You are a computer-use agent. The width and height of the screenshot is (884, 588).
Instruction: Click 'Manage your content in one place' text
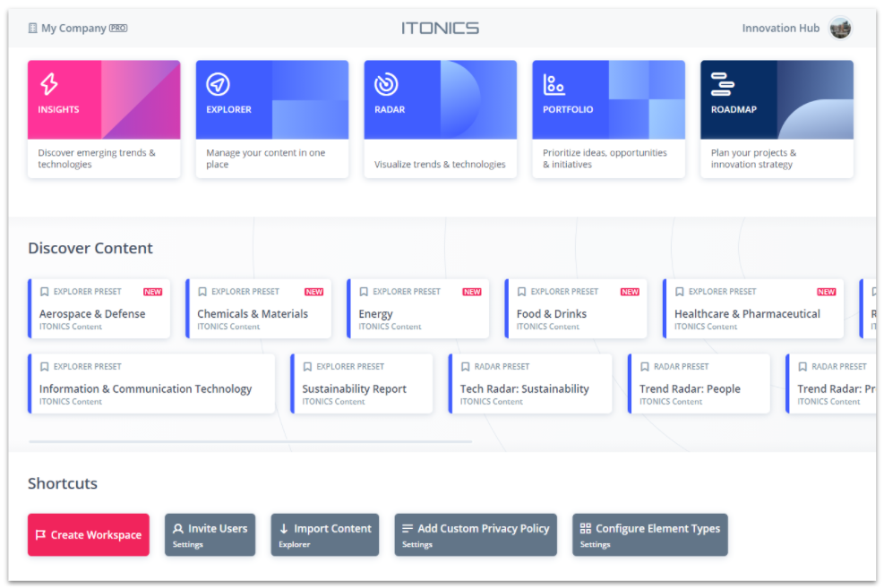[265, 158]
